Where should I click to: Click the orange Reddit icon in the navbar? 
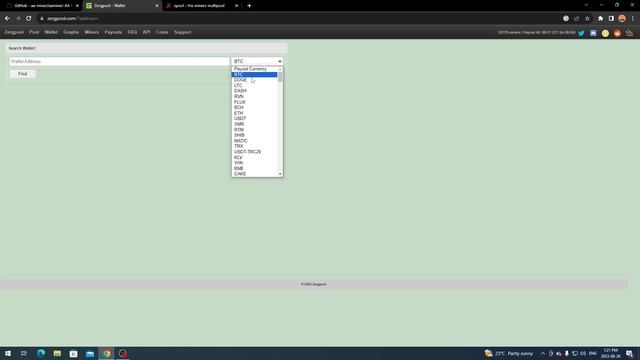tap(617, 33)
